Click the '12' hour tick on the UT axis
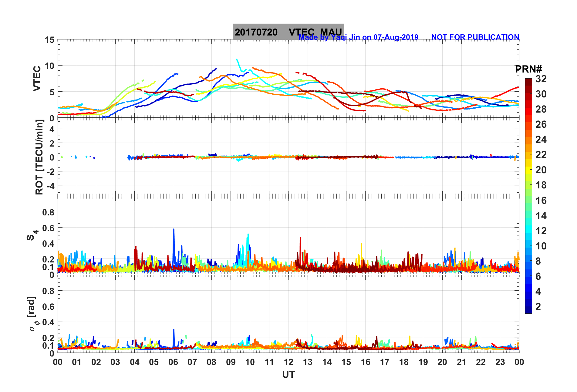The image size is (577, 392). (x=288, y=362)
